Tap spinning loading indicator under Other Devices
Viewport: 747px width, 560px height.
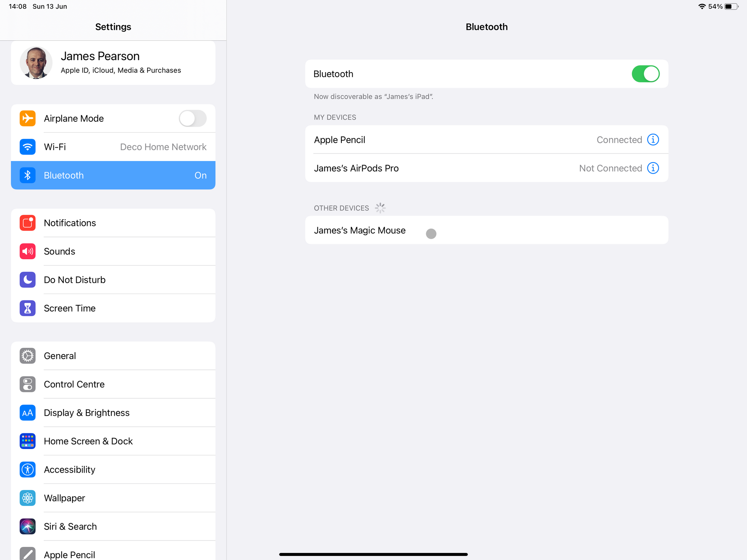pos(381,207)
